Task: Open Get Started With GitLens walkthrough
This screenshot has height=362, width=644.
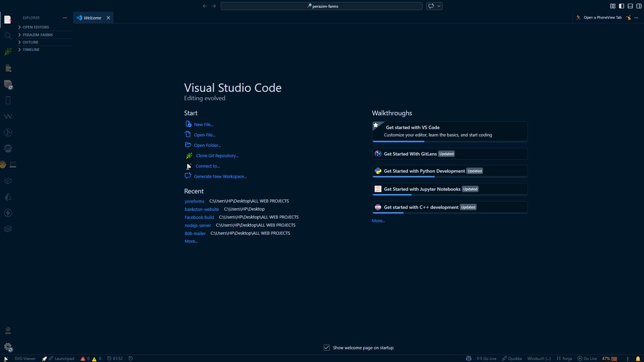Action: pos(450,154)
